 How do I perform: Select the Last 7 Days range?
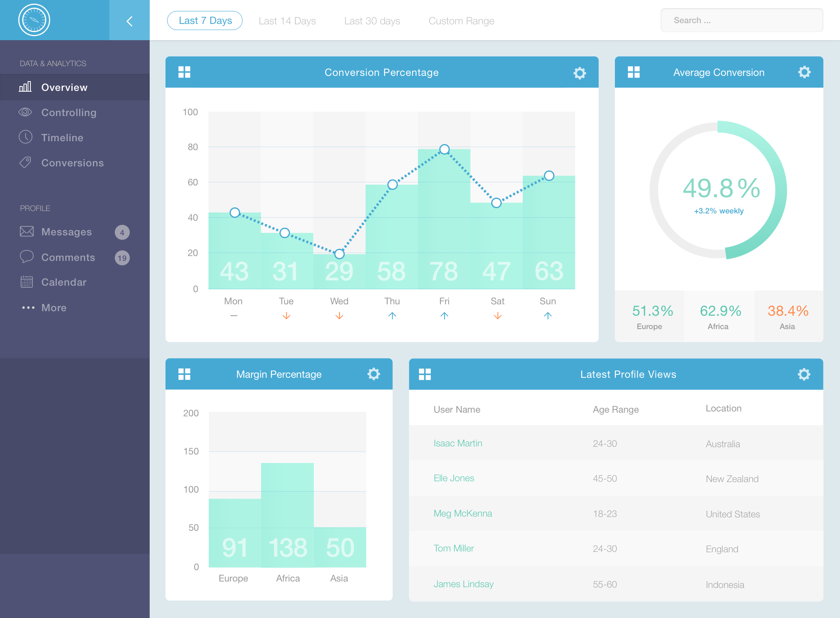205,21
